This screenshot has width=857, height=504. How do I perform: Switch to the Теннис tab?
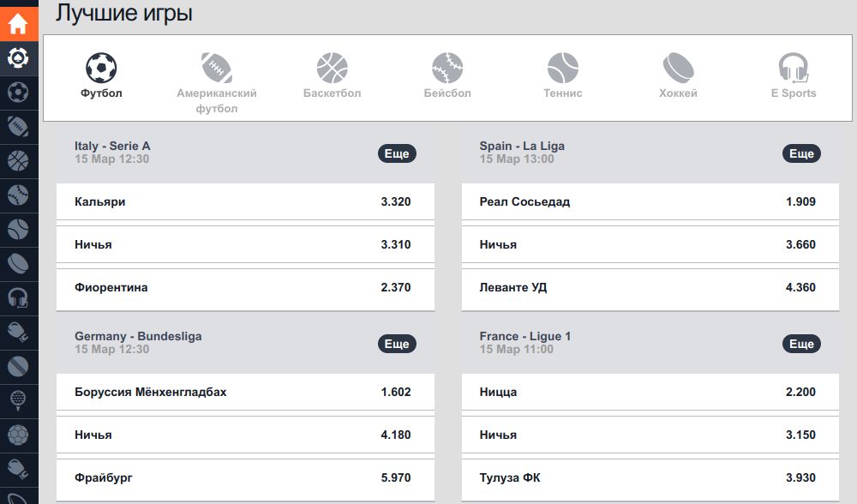pyautogui.click(x=562, y=75)
